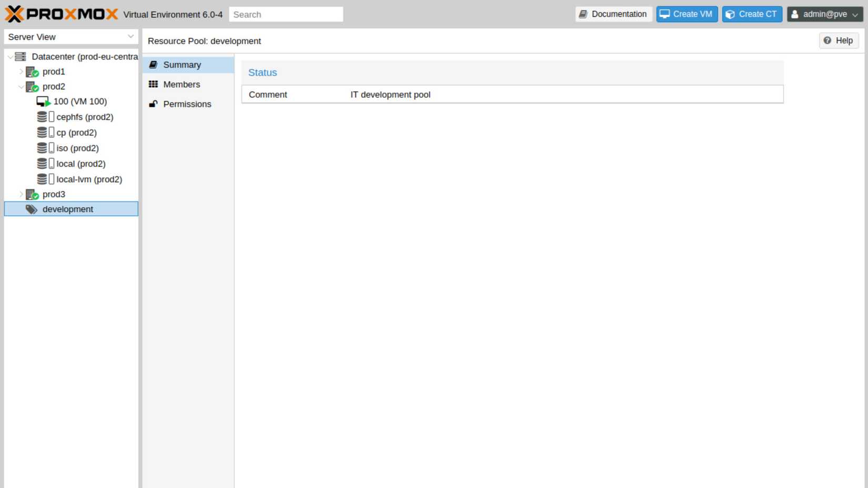The image size is (868, 488).
Task: Click the cephfs storage icon
Action: [45, 117]
